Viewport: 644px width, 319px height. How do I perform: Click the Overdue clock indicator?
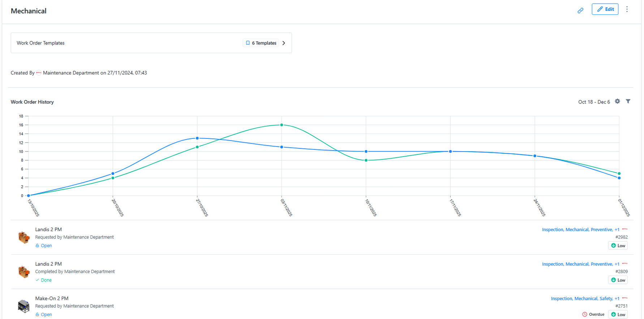tap(593, 314)
